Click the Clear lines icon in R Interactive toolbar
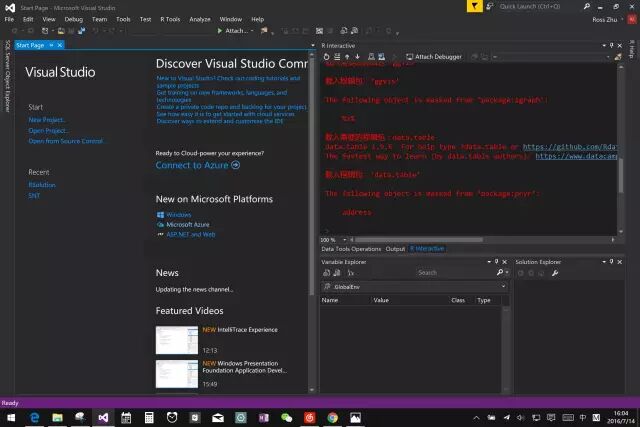The image size is (640, 427). (337, 57)
